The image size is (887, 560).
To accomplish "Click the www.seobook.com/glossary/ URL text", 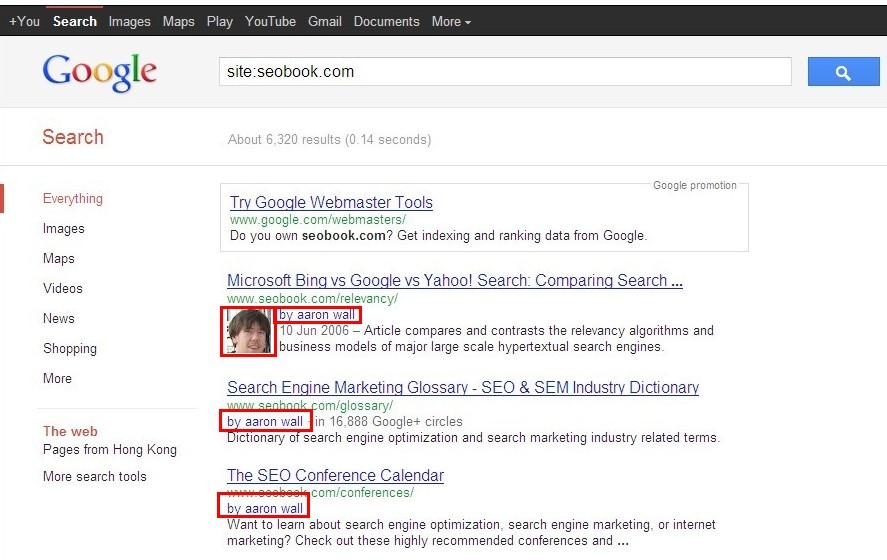I will click(310, 406).
